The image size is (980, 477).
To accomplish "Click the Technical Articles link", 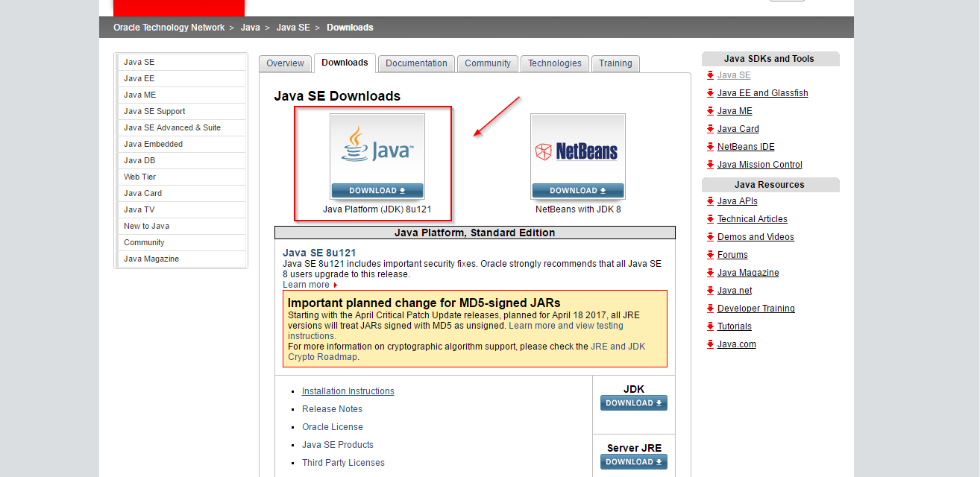I will (x=753, y=219).
